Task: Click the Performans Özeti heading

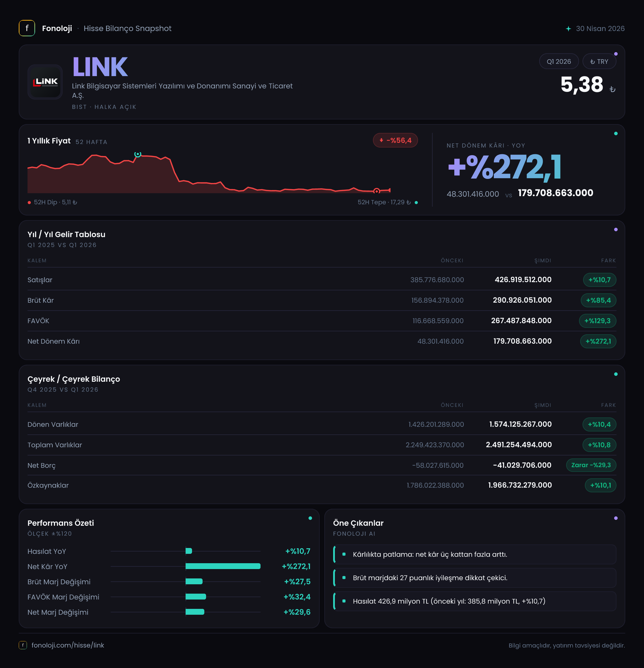Action: (x=61, y=523)
